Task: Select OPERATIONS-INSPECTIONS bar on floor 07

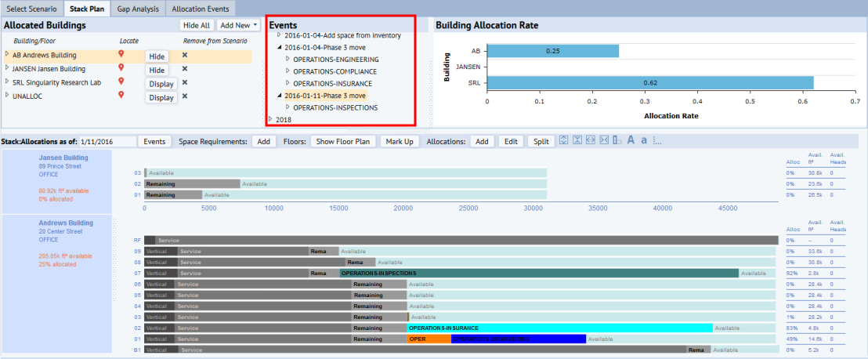Action: click(539, 273)
